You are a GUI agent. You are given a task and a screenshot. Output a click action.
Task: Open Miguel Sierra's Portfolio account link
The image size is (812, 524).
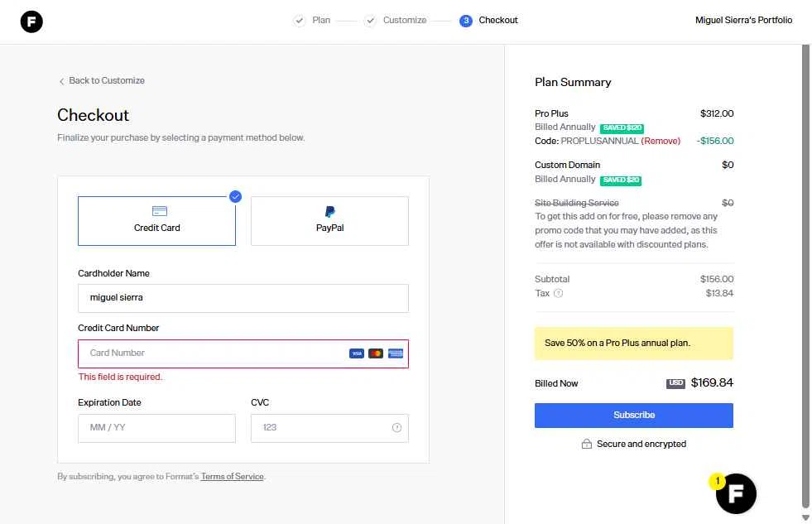pos(743,20)
